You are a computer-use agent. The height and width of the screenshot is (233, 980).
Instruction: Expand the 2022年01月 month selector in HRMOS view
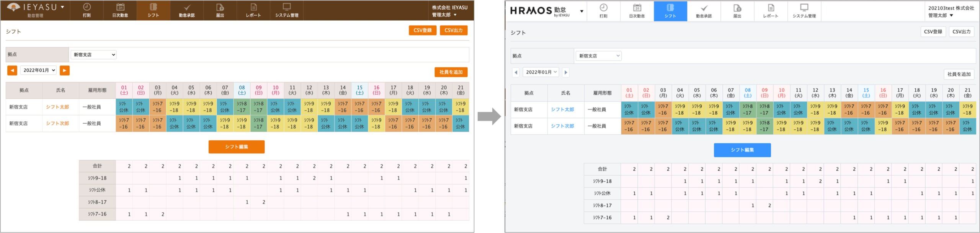(x=541, y=72)
